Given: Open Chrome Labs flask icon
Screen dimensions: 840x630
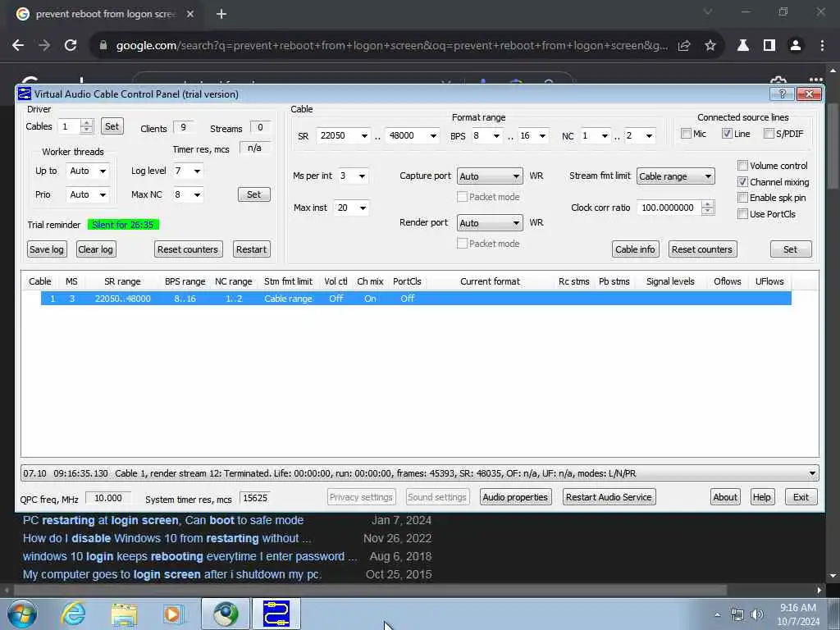Looking at the screenshot, I should (x=743, y=46).
